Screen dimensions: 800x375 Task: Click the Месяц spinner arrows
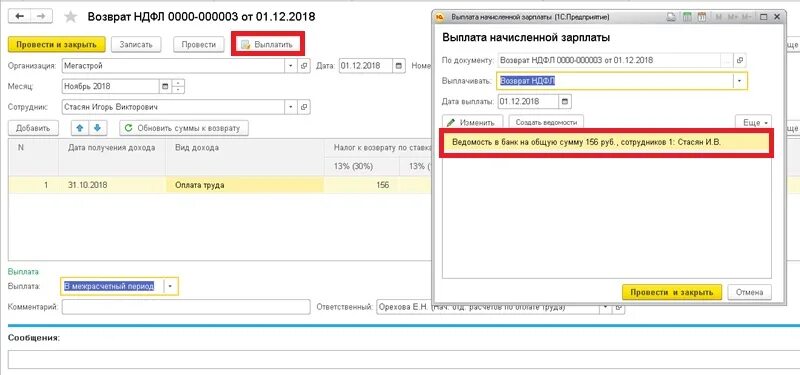[178, 86]
